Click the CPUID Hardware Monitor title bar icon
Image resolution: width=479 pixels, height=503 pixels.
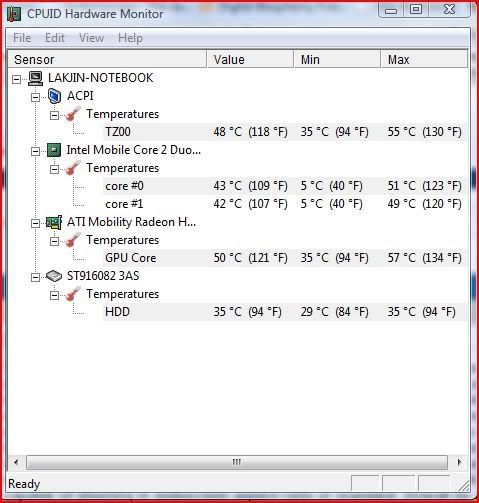pyautogui.click(x=14, y=14)
